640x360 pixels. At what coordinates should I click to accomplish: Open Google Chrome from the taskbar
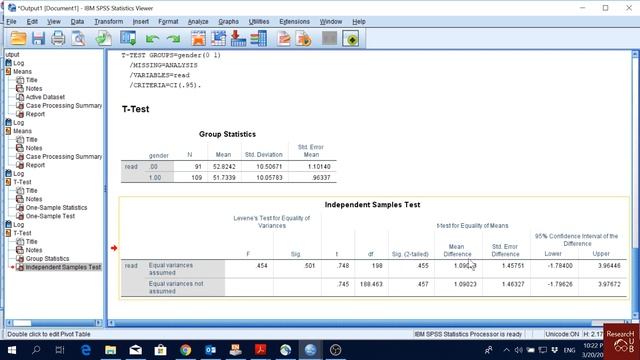185,350
